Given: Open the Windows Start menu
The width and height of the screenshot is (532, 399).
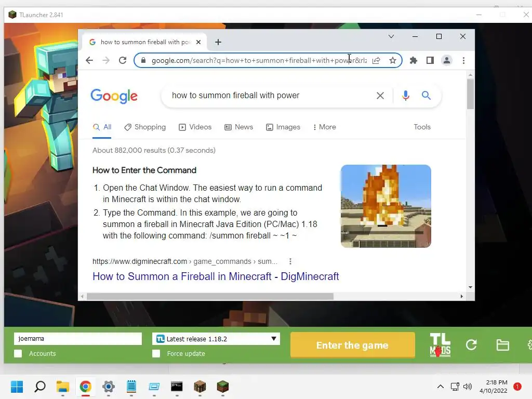Looking at the screenshot, I should [x=17, y=387].
